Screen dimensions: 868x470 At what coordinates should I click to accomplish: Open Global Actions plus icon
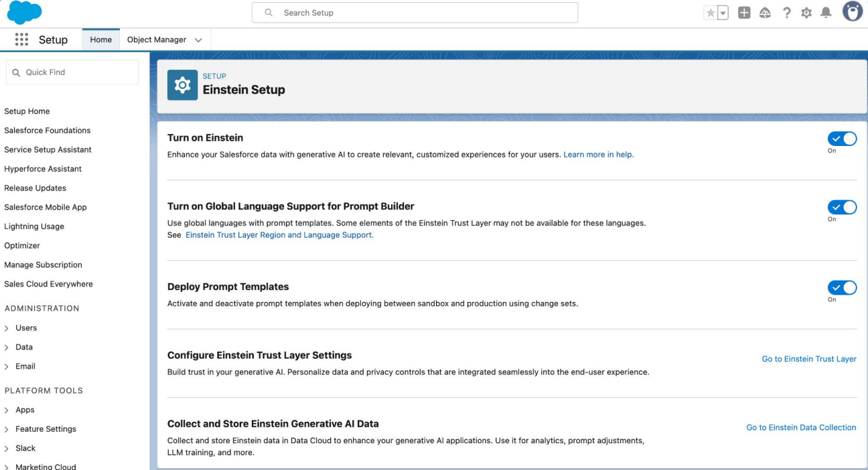pyautogui.click(x=744, y=13)
